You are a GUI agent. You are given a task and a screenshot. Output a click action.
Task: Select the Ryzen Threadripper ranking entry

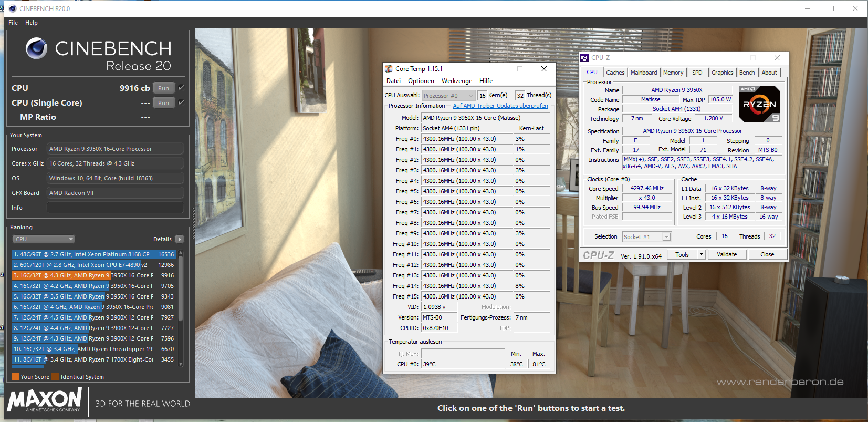point(93,349)
